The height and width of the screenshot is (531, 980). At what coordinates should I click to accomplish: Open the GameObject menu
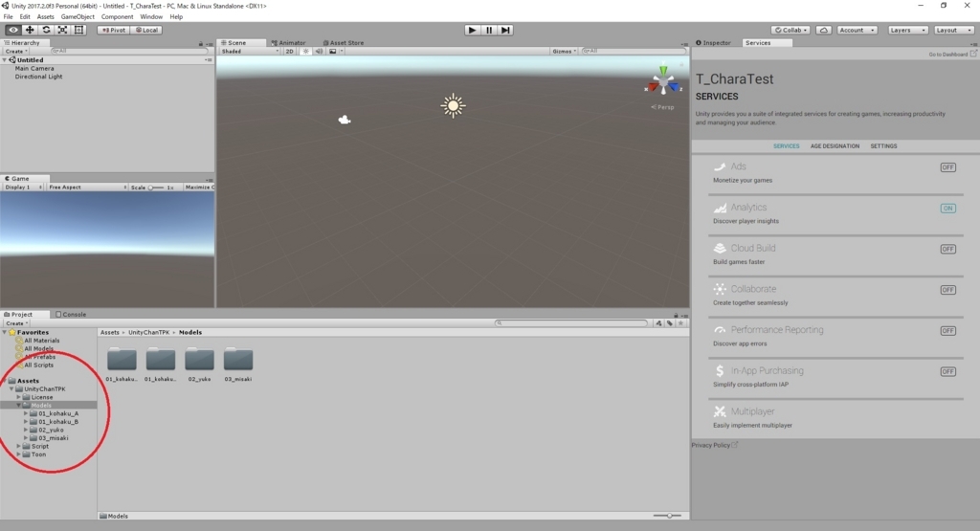(78, 17)
